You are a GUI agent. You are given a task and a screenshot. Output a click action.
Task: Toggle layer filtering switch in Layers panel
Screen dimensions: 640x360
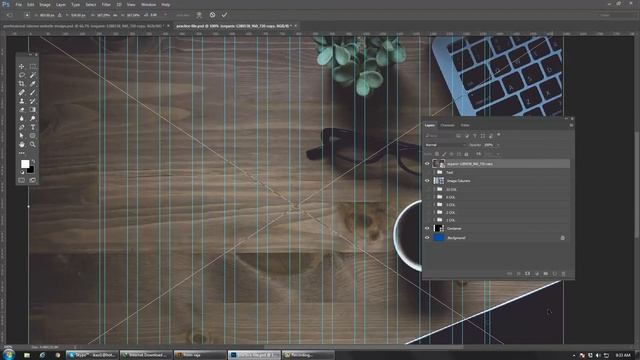coord(498,135)
